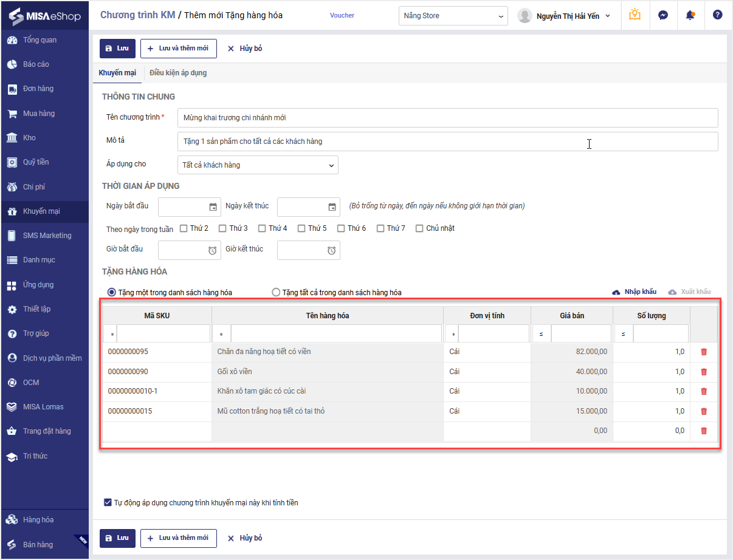Click the Messenger chat icon in header
Screen dimensions: 733x560
[663, 15]
